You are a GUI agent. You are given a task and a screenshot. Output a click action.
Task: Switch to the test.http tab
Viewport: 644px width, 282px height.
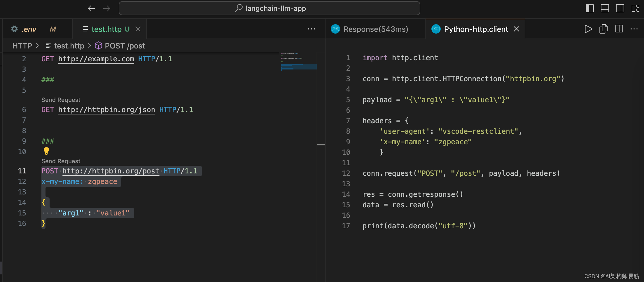[109, 29]
